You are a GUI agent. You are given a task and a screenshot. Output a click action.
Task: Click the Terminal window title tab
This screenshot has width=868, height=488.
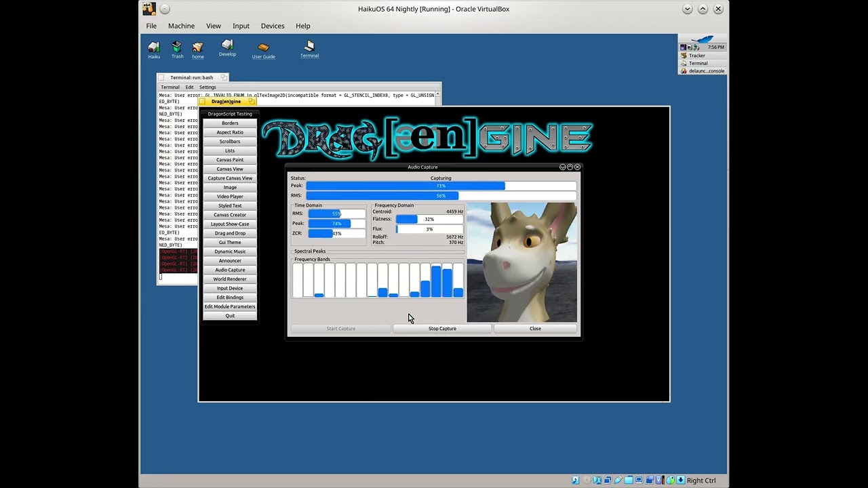click(192, 77)
